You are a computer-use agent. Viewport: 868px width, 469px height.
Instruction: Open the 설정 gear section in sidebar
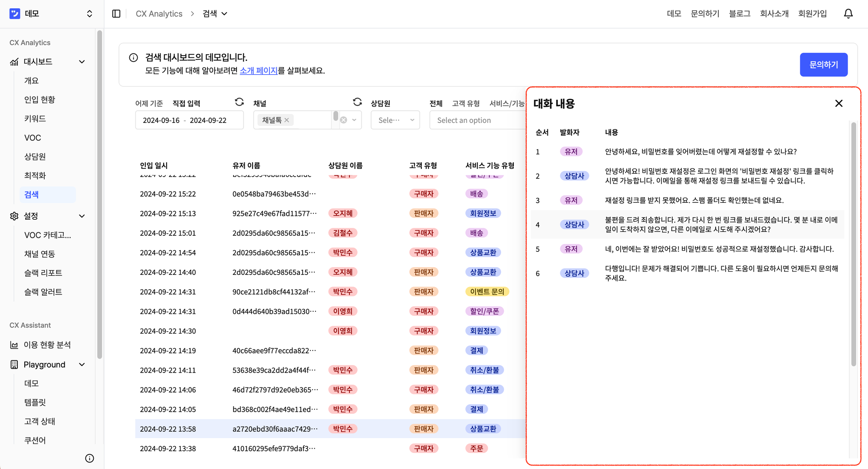point(14,216)
